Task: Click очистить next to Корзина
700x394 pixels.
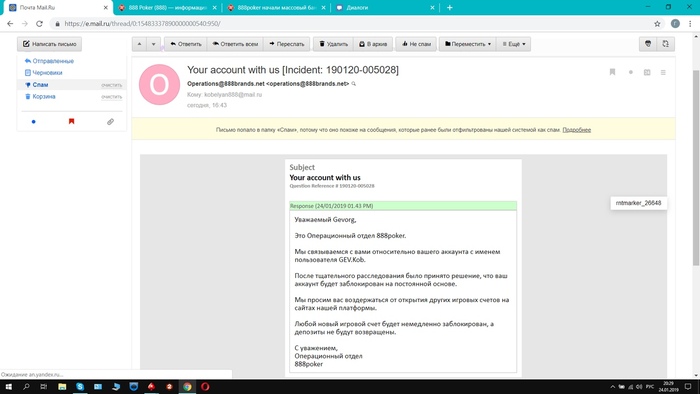Action: coord(112,97)
